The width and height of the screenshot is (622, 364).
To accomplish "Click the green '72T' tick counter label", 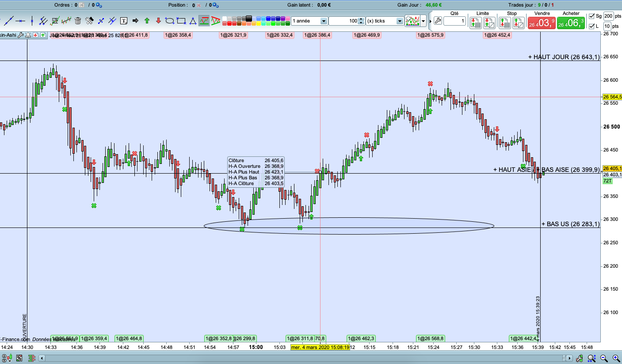I will tap(607, 181).
